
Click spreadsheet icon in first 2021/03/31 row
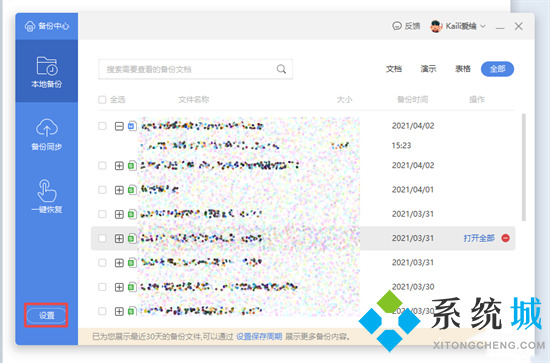[x=132, y=214]
